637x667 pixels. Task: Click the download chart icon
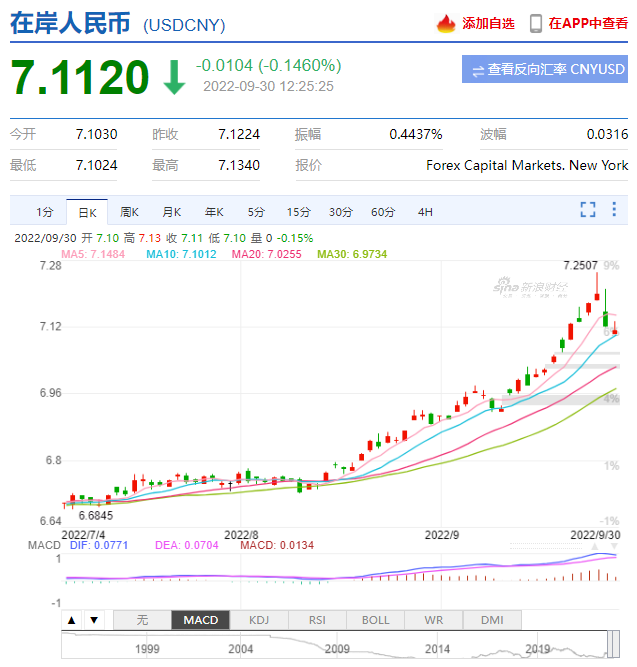(614, 210)
